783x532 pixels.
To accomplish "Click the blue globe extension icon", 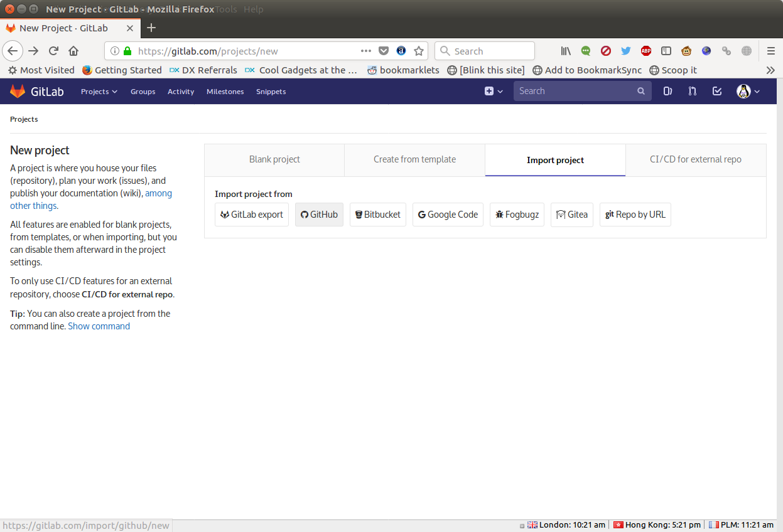I will pyautogui.click(x=706, y=51).
